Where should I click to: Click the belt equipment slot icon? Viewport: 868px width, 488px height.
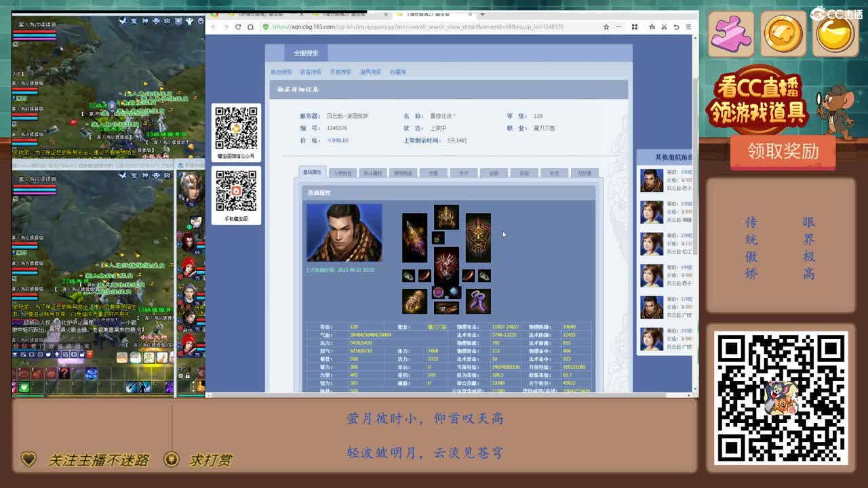pyautogui.click(x=446, y=308)
